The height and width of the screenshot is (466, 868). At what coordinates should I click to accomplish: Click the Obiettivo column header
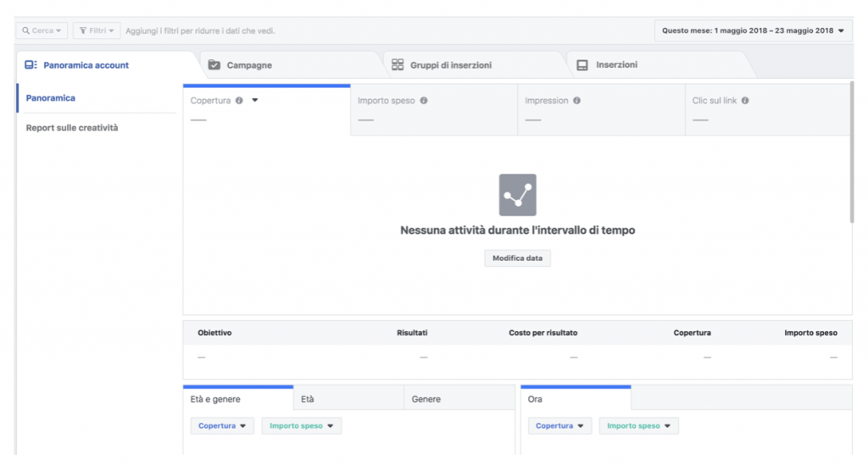(x=214, y=333)
